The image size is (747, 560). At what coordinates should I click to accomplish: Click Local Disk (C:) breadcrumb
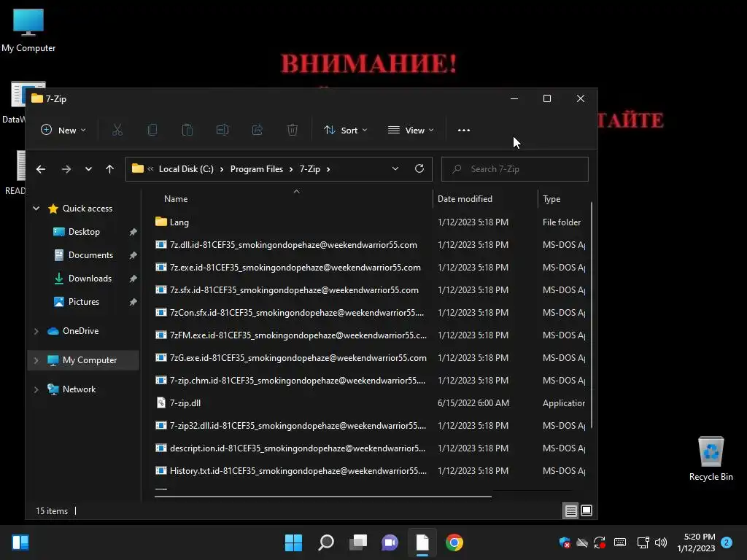186,169
